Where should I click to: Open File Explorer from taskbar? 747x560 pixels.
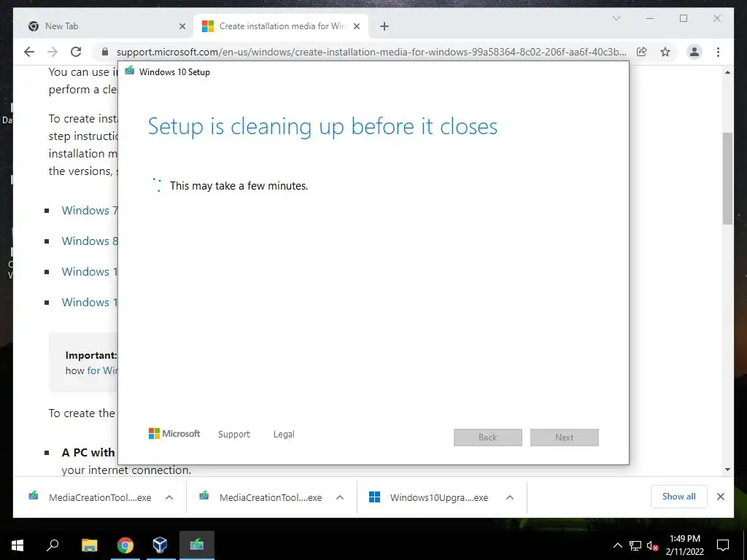click(90, 545)
